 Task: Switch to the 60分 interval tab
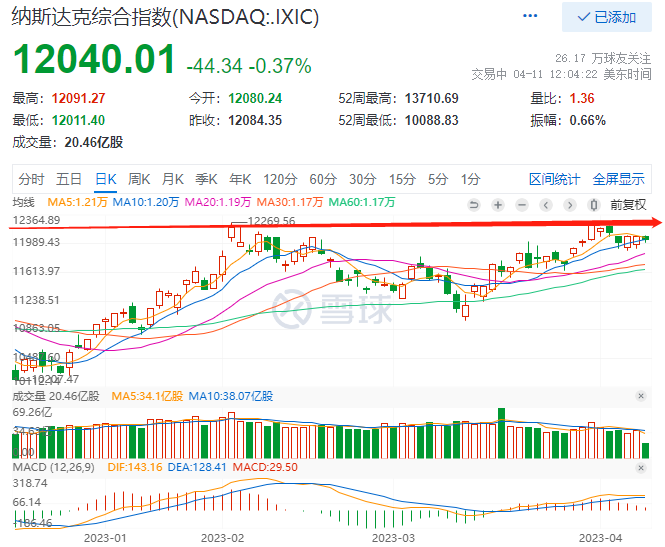click(323, 179)
